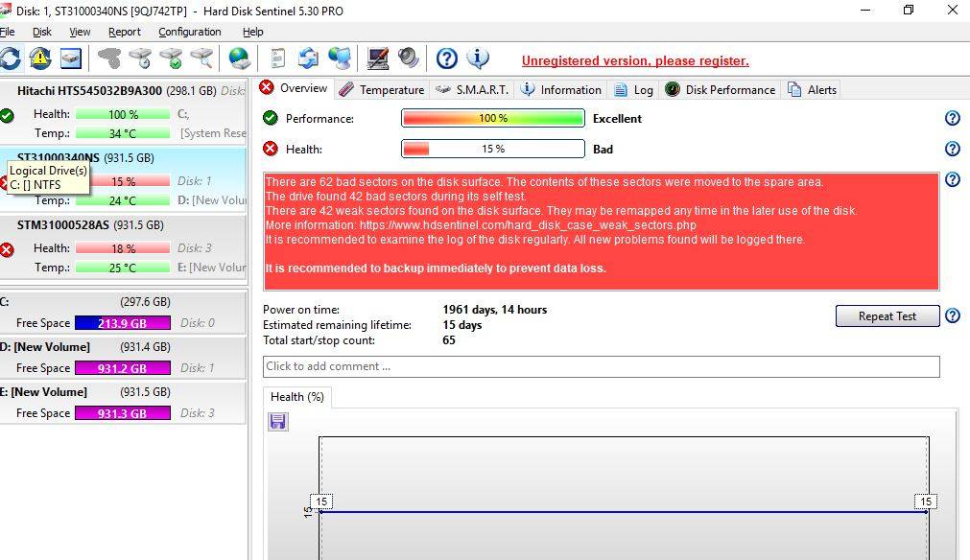Click the refresh with warning triangle icon

40,58
